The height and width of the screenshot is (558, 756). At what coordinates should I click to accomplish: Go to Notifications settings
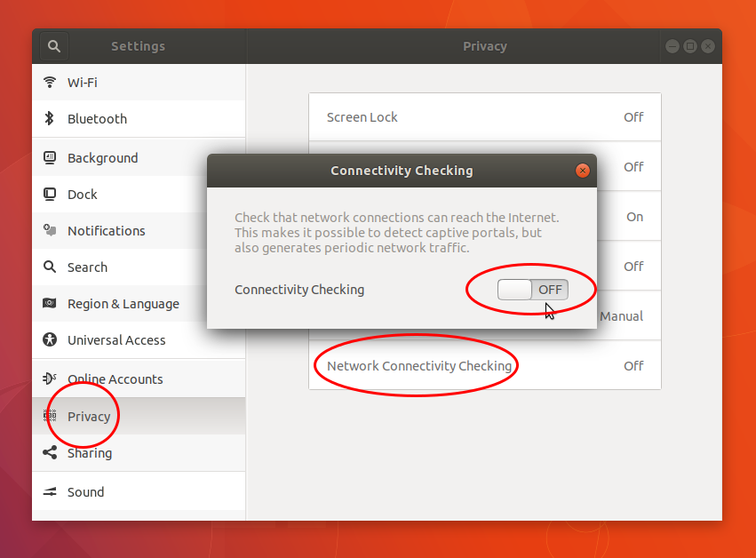(x=139, y=230)
